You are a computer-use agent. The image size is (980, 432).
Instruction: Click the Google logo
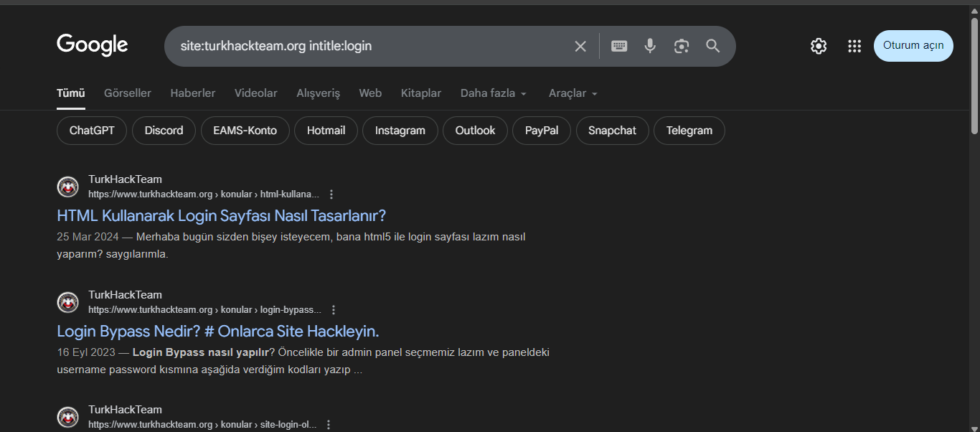tap(92, 45)
